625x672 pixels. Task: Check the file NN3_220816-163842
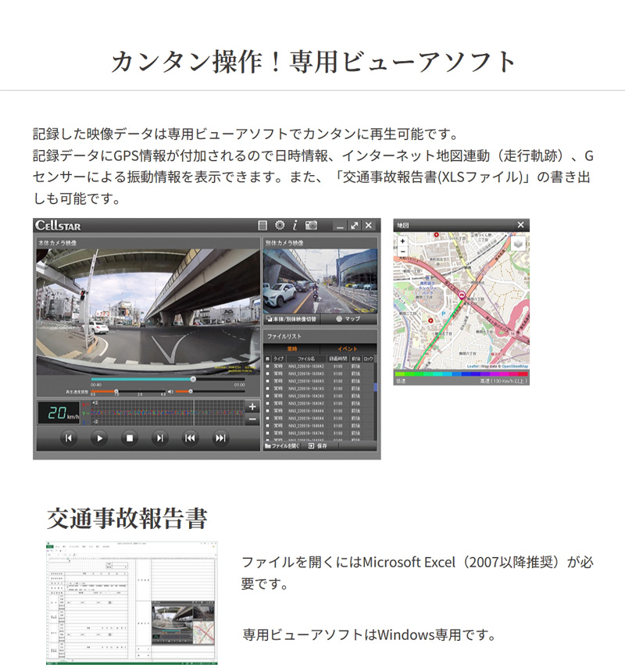tap(268, 366)
